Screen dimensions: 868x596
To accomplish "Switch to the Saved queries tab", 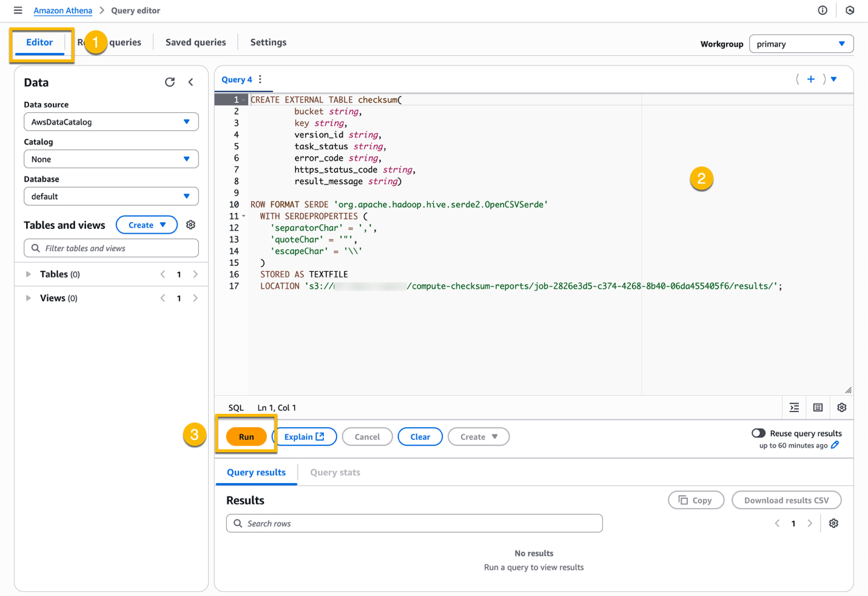I will pos(195,42).
